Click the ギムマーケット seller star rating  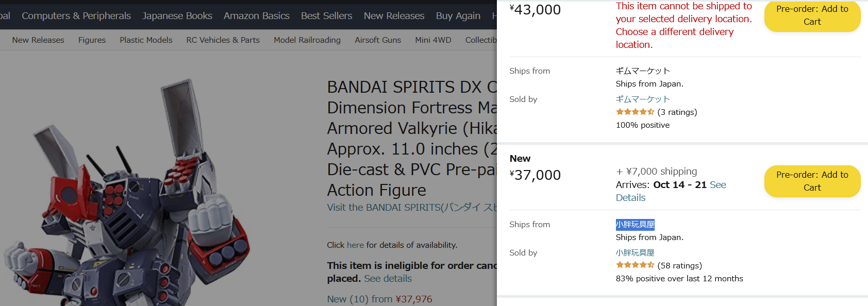tap(635, 112)
